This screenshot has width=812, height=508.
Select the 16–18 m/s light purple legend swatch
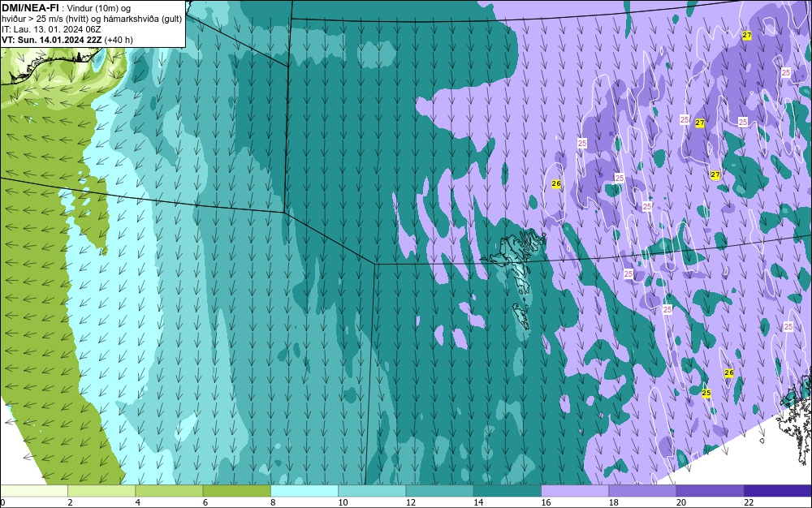tap(575, 490)
